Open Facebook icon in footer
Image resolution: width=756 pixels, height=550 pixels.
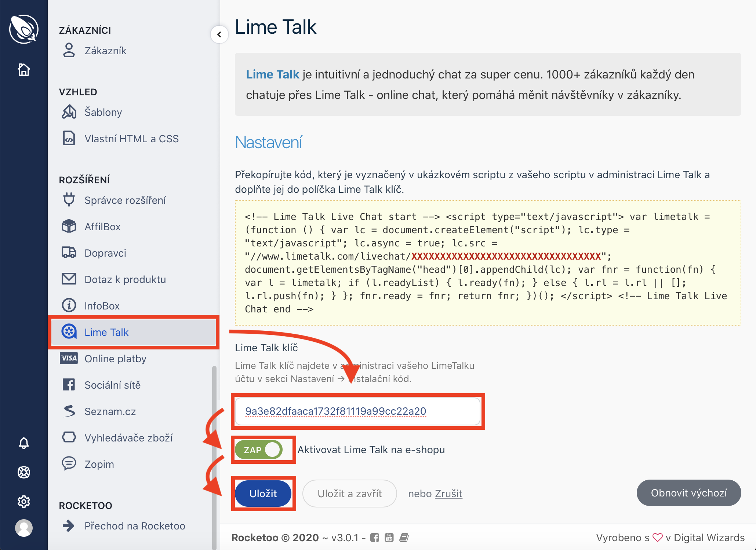click(375, 538)
